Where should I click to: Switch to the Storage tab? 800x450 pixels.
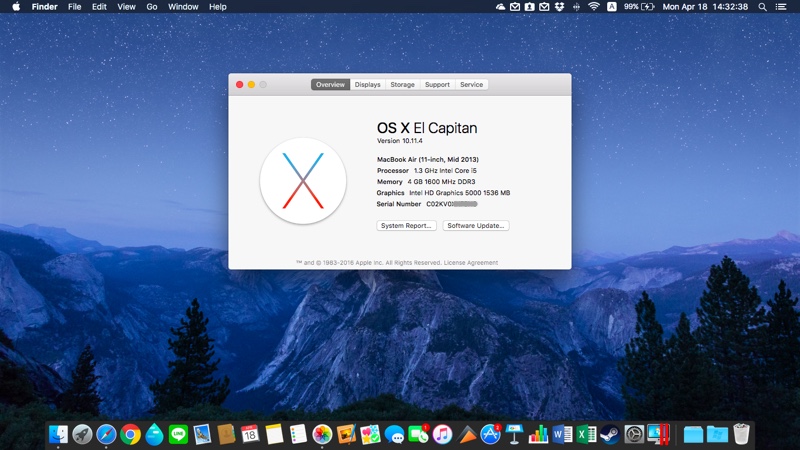pos(403,85)
